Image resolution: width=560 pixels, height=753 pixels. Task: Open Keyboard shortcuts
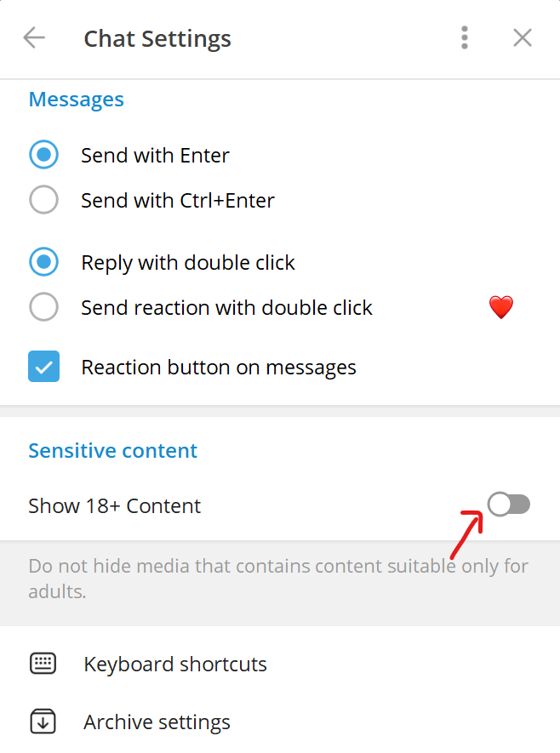pos(175,664)
